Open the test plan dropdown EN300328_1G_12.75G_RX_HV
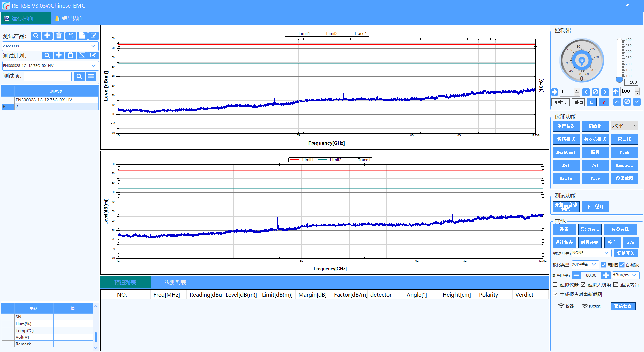Screen dimensions: 644x352 coord(50,66)
